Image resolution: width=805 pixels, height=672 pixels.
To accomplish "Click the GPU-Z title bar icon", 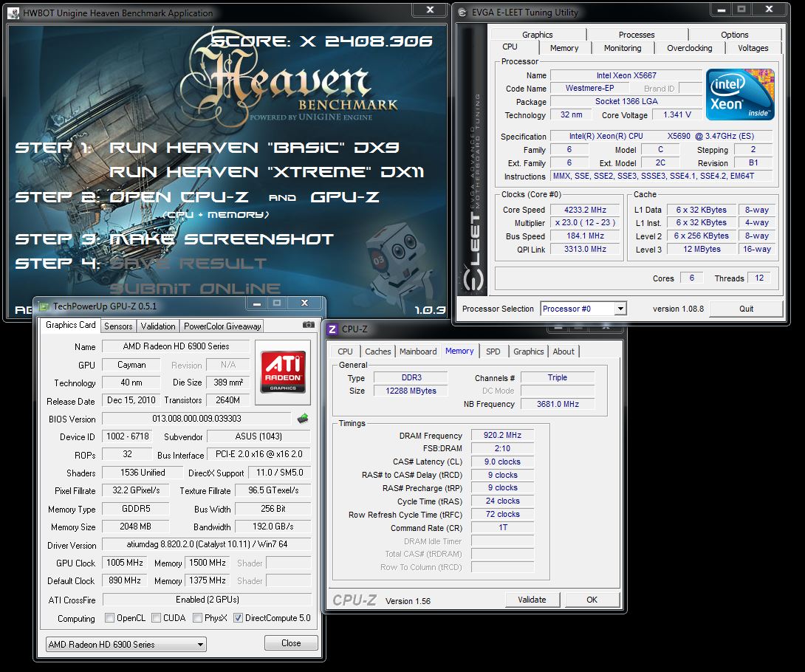I will 44,306.
